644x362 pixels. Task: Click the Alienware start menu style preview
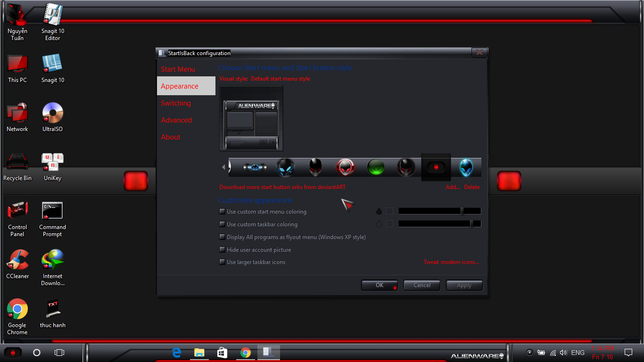[251, 118]
